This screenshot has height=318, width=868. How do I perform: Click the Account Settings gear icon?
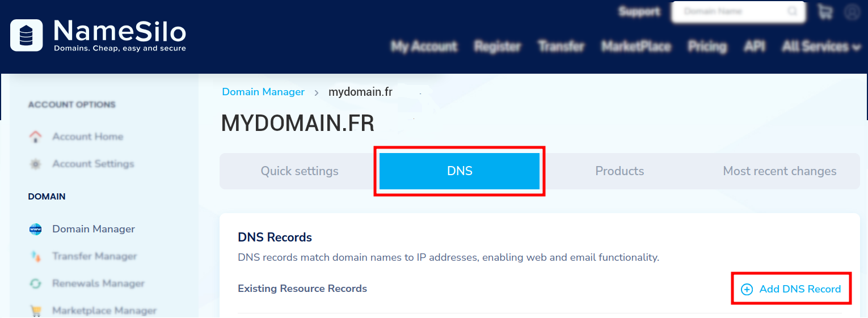click(x=35, y=164)
